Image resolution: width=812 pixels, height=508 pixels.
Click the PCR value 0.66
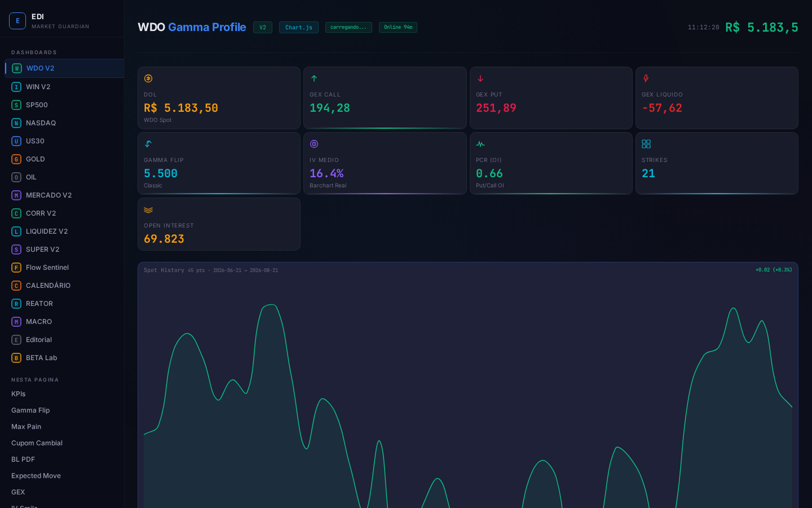pyautogui.click(x=489, y=173)
